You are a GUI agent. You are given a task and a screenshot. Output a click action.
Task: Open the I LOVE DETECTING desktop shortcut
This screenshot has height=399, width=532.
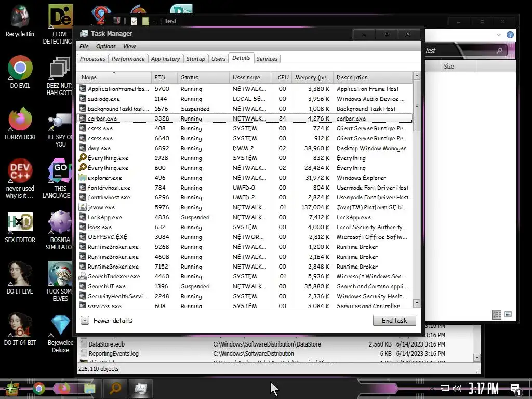click(58, 24)
